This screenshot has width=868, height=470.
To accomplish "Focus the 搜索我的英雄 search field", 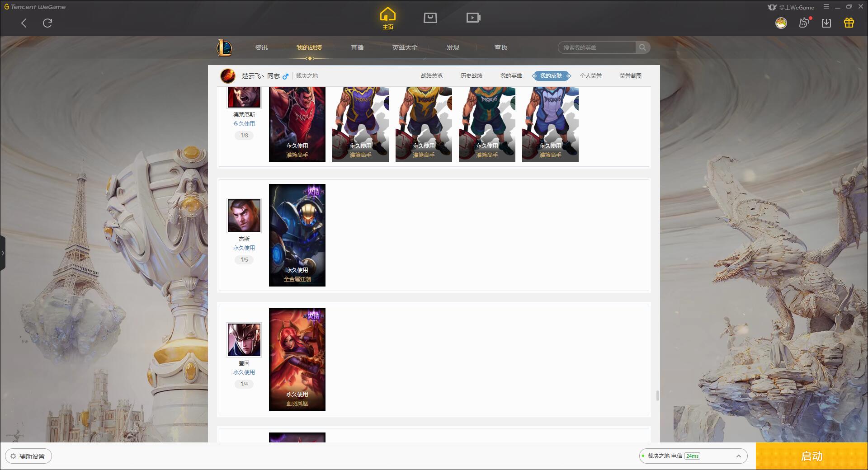I will [x=597, y=47].
